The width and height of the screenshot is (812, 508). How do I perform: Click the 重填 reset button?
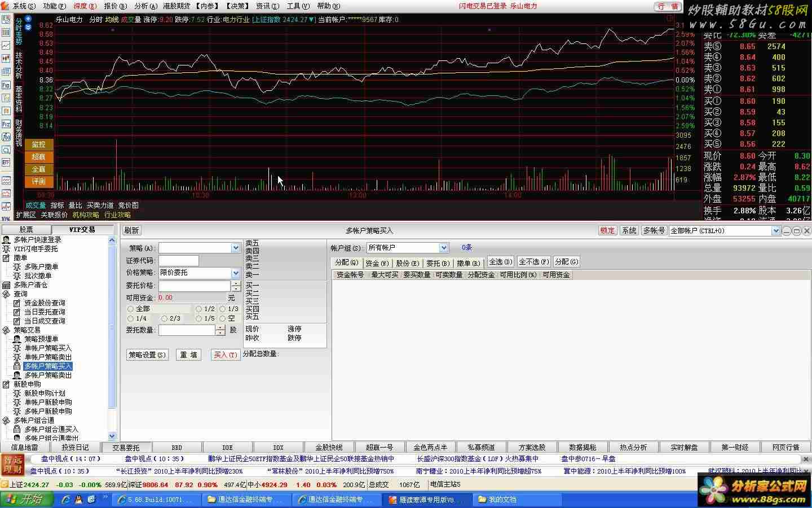[188, 355]
